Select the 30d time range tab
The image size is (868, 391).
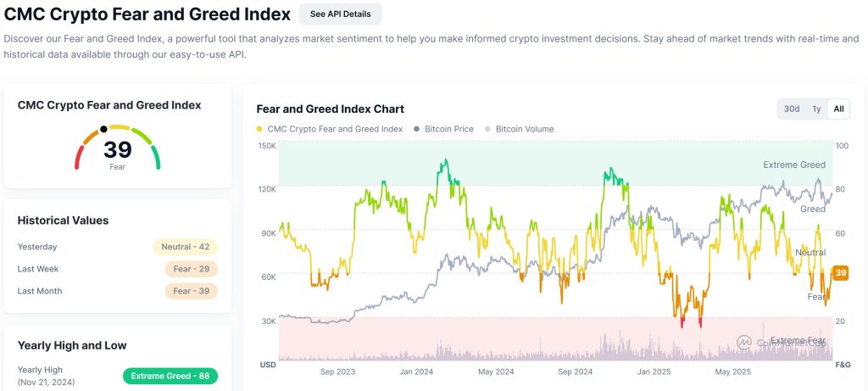792,109
